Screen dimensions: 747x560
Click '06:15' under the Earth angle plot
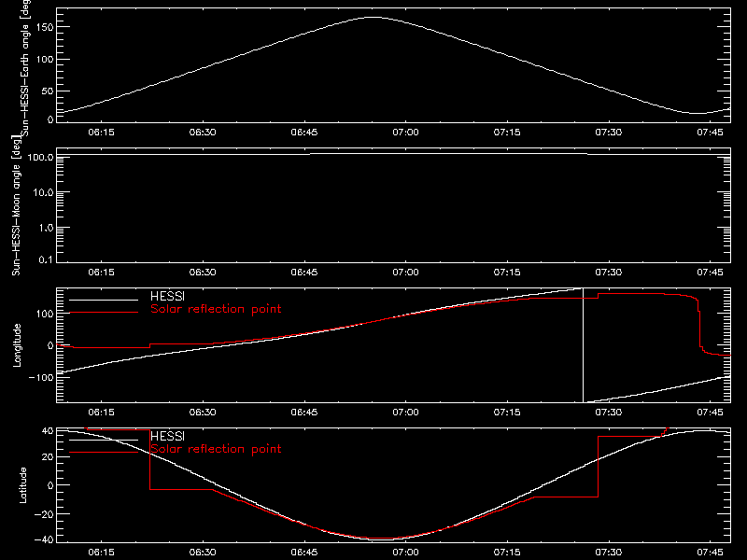pos(101,132)
